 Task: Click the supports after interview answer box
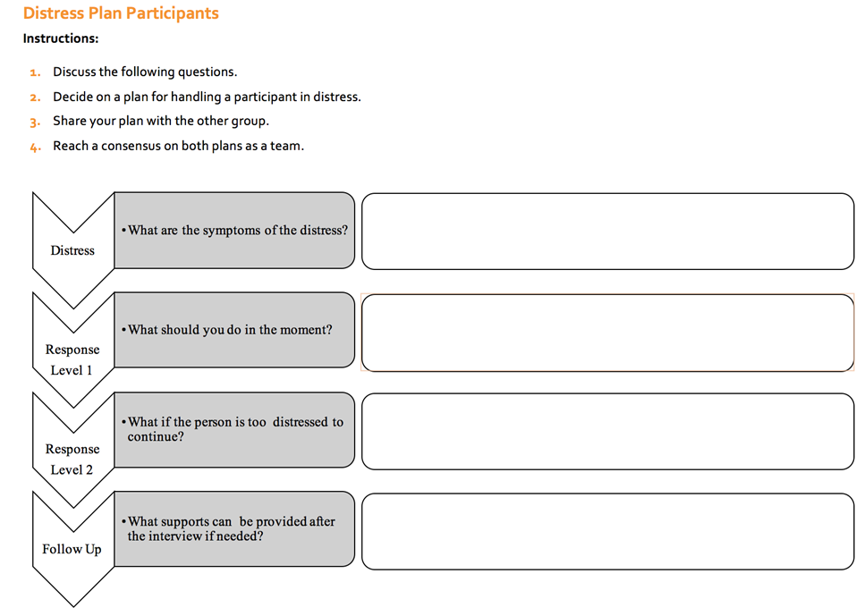pyautogui.click(x=608, y=532)
